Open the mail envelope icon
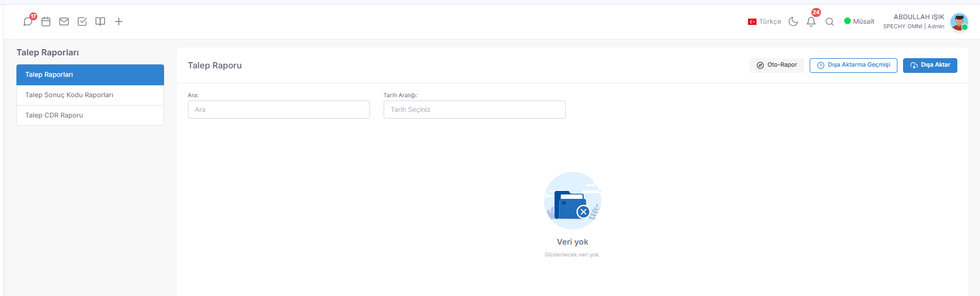The height and width of the screenshot is (296, 980). coord(64,21)
